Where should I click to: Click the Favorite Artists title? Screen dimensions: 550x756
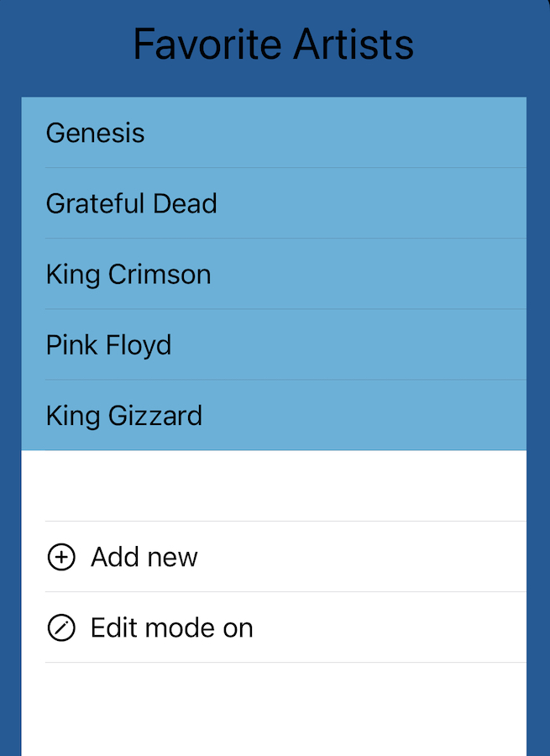coord(274,44)
